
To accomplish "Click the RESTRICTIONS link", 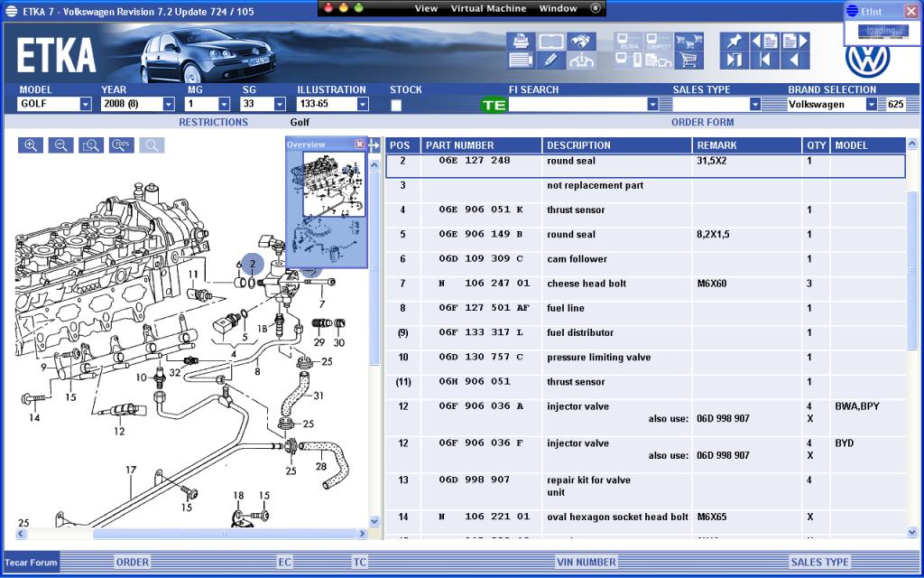I will 213,122.
